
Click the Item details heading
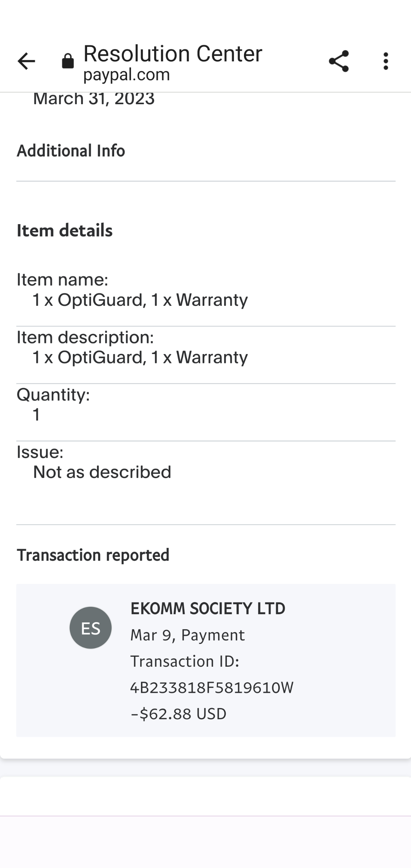[x=65, y=231]
